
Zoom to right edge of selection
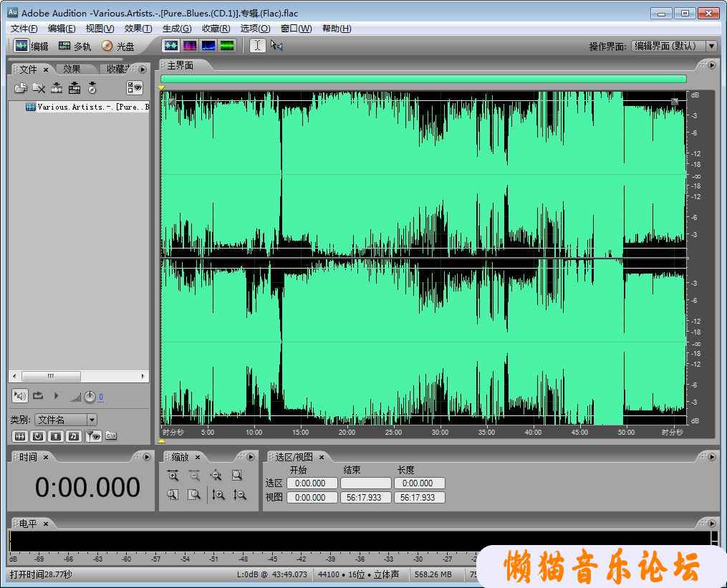[x=194, y=495]
